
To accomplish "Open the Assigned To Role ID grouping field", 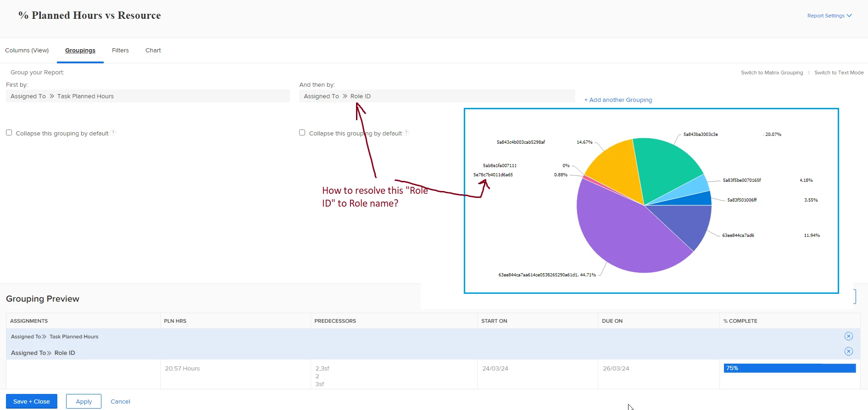I will [x=437, y=96].
